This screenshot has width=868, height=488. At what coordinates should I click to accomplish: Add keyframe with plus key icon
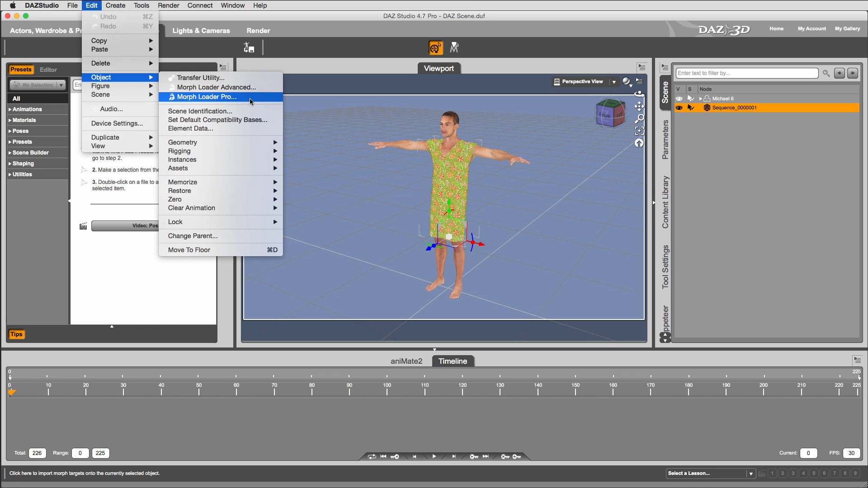[517, 456]
